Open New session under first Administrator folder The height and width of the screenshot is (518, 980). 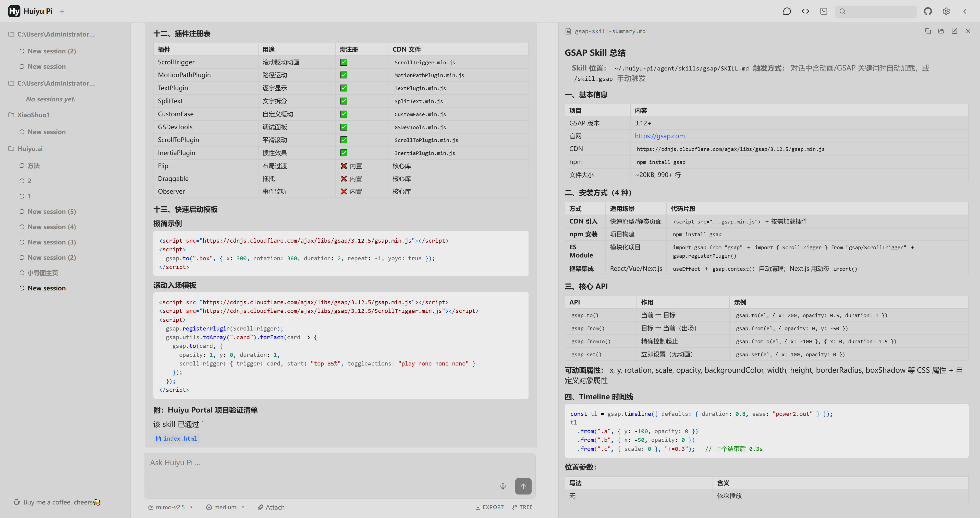pyautogui.click(x=43, y=67)
